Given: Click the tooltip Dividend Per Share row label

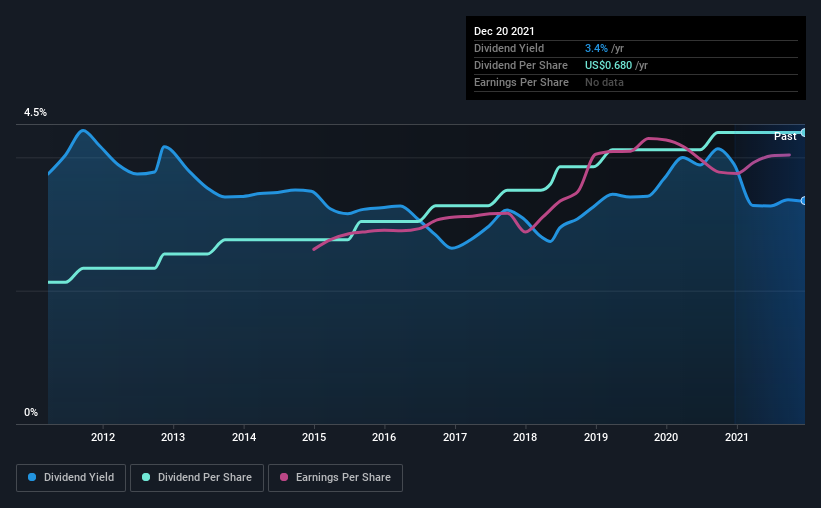Looking at the screenshot, I should pyautogui.click(x=521, y=65).
